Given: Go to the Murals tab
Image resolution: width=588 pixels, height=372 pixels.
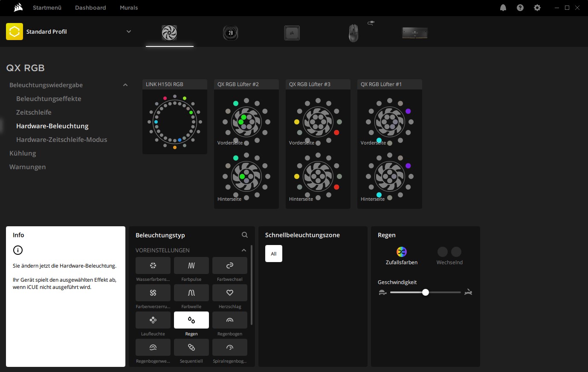Looking at the screenshot, I should pos(129,8).
